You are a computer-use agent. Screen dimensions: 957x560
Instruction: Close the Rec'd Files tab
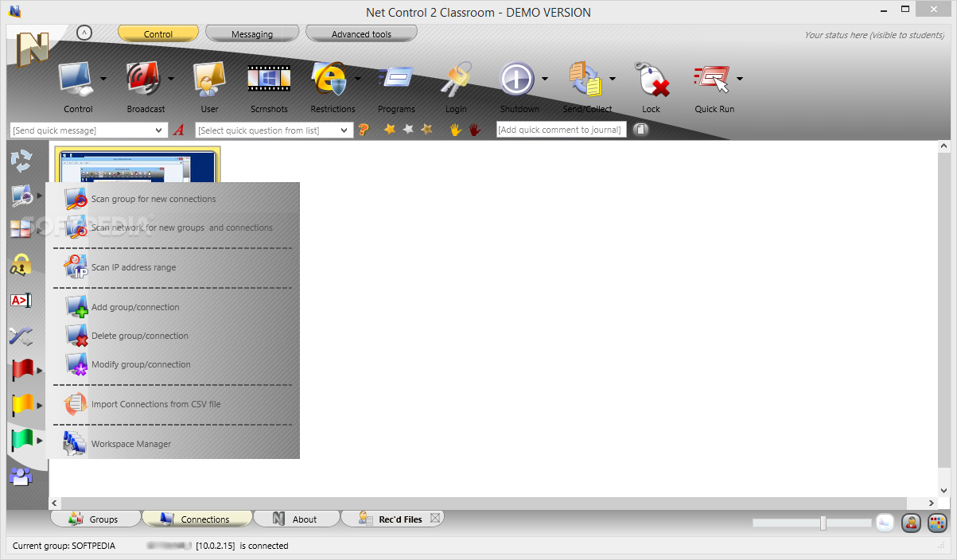434,518
